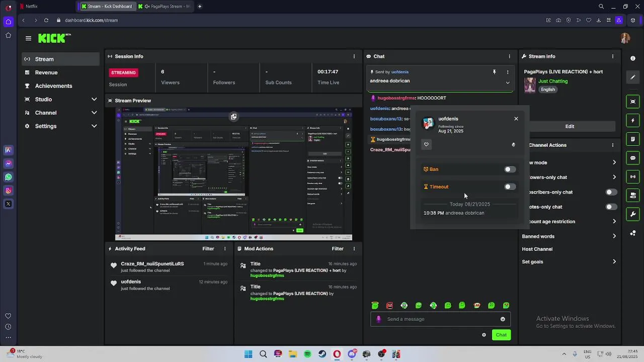Click the wrench icon in right toolbar
This screenshot has height=362, width=644.
(633, 214)
